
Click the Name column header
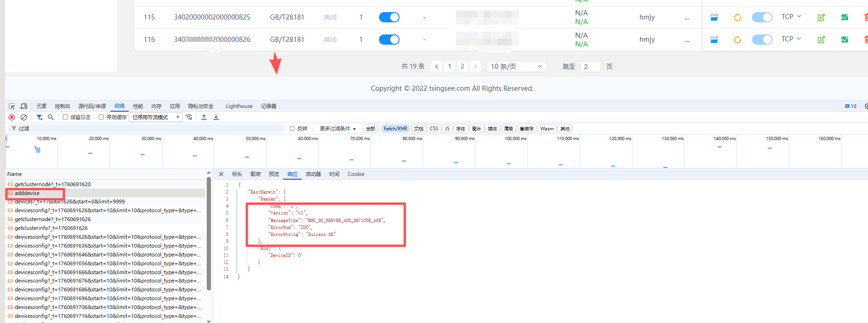(x=14, y=174)
